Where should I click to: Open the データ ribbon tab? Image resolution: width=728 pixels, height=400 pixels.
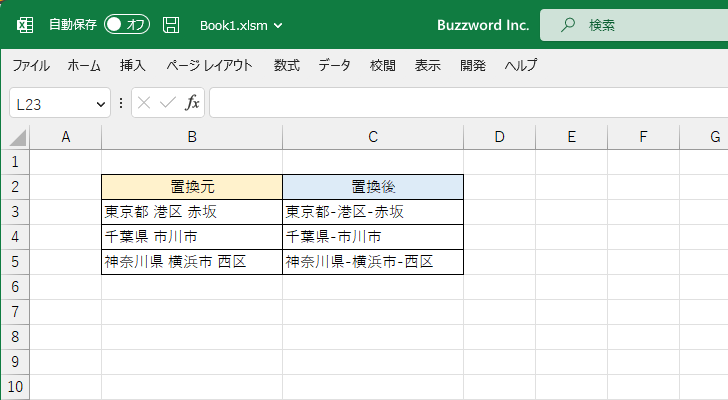[334, 65]
